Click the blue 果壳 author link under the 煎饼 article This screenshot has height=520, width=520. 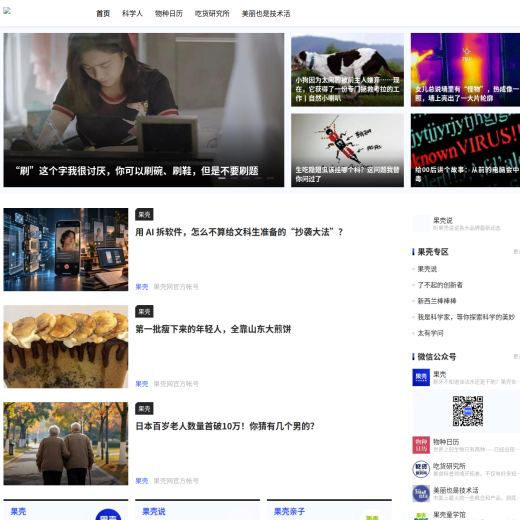[142, 384]
